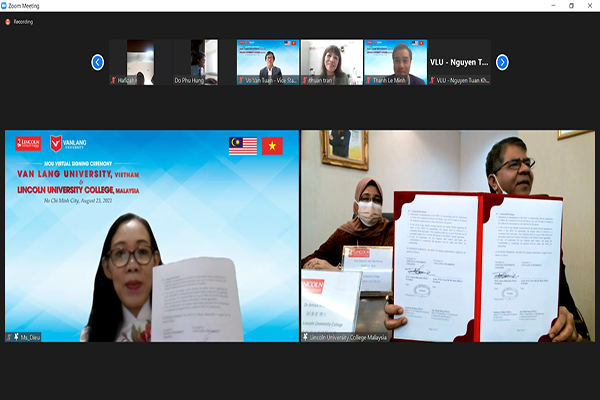The width and height of the screenshot is (600, 400).
Task: Click the Thanh Le Minh name label
Action: [x=389, y=80]
